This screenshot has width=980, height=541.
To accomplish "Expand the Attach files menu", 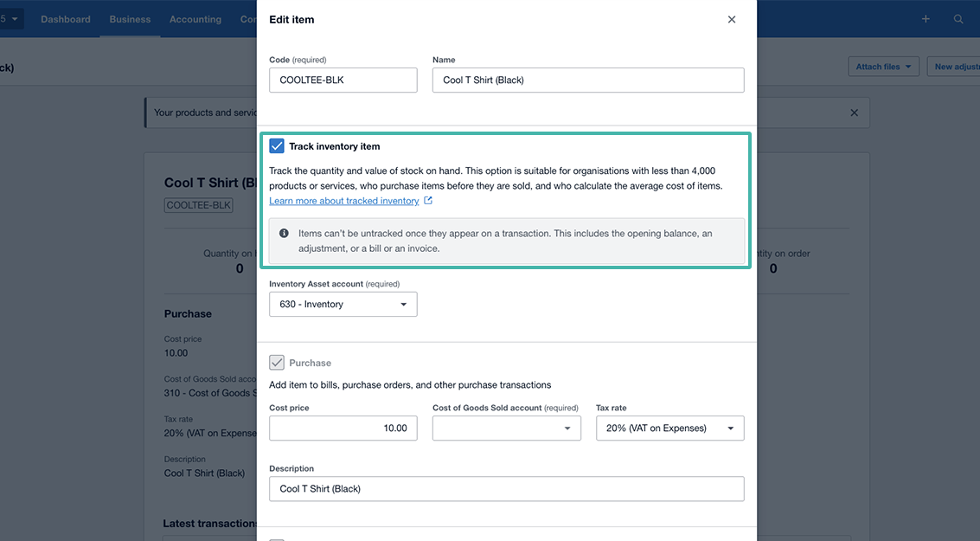I will point(883,67).
